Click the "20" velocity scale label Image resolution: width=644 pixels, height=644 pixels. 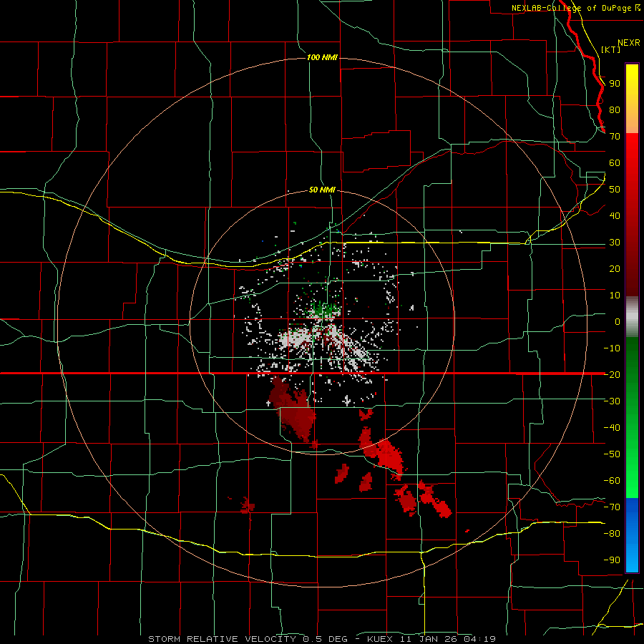point(615,268)
